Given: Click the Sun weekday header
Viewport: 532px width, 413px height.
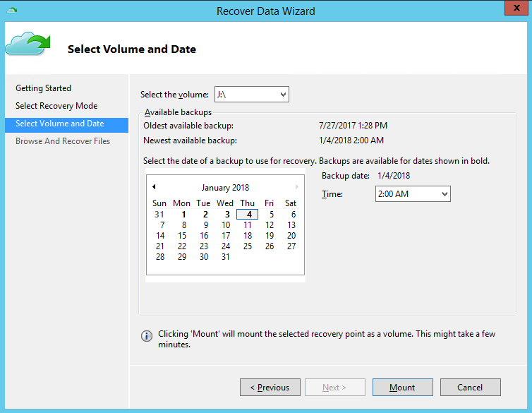Looking at the screenshot, I should (159, 203).
